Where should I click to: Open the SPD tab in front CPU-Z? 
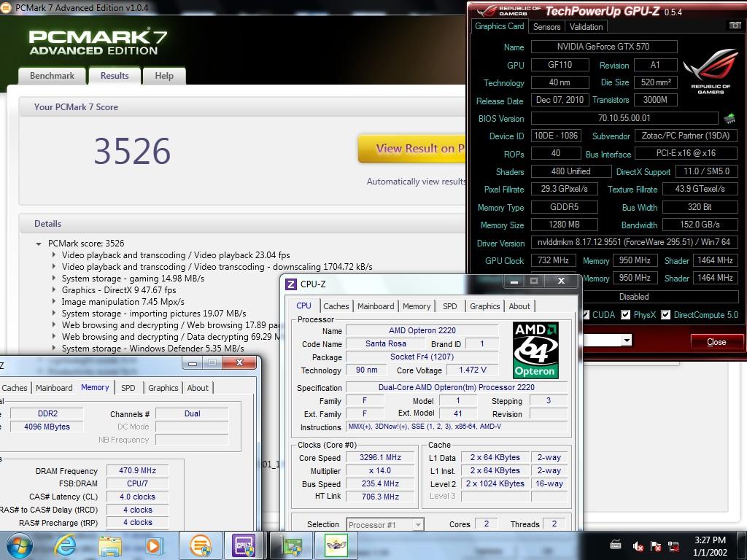[x=449, y=306]
